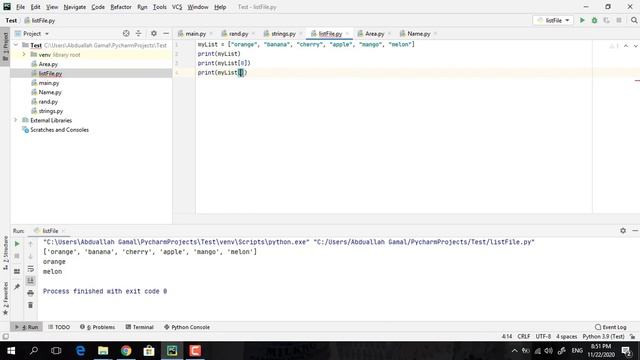The width and height of the screenshot is (640, 360).
Task: Open the Navigate menu
Action: 75,7
